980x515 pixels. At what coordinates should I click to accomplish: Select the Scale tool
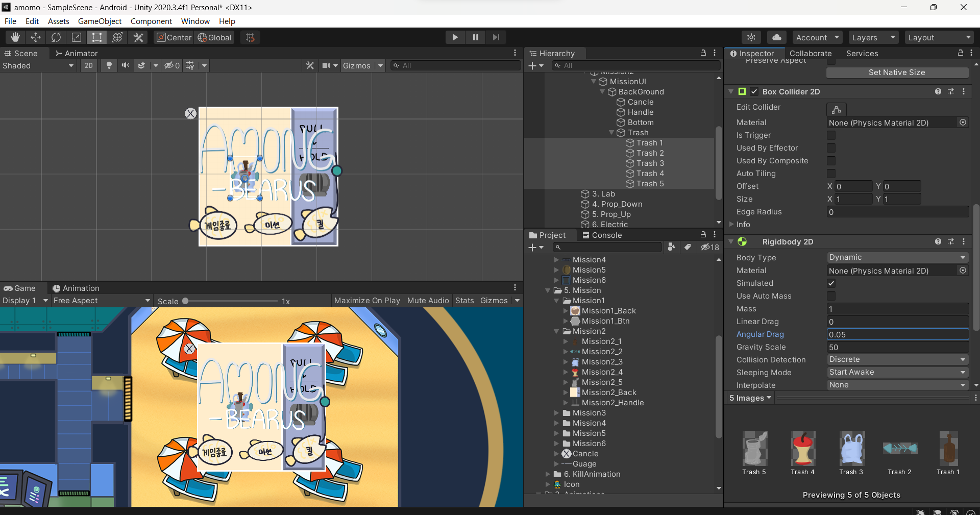(x=77, y=37)
